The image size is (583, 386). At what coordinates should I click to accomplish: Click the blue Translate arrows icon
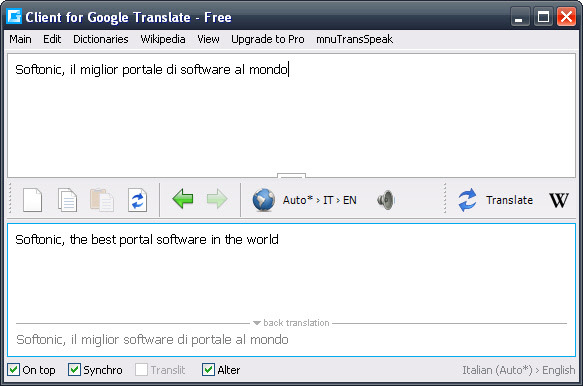467,200
